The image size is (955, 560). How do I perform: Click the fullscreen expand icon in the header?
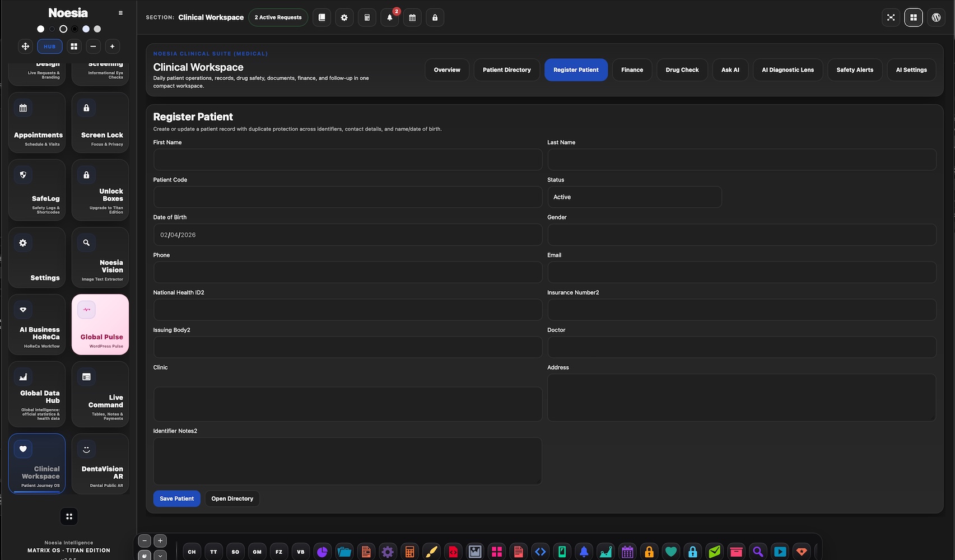pyautogui.click(x=891, y=17)
